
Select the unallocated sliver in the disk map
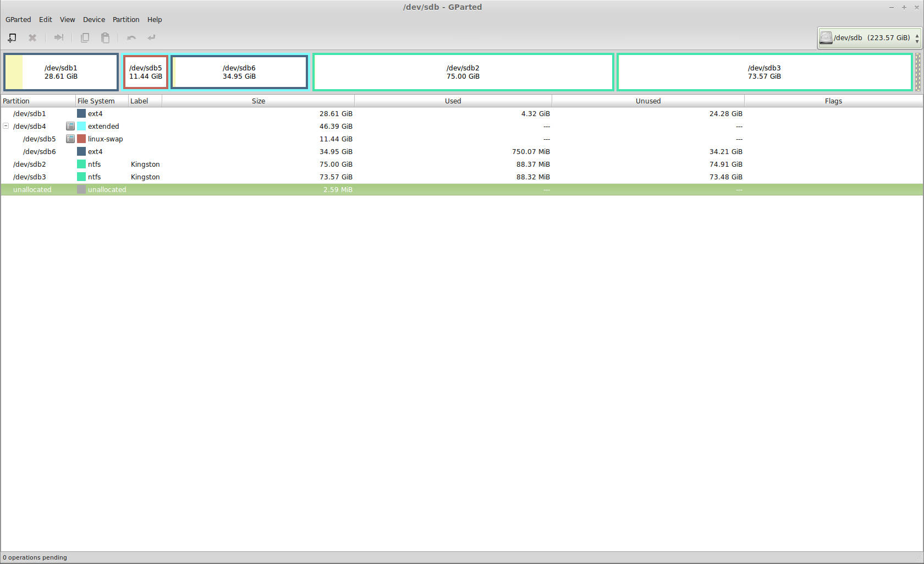click(x=917, y=72)
